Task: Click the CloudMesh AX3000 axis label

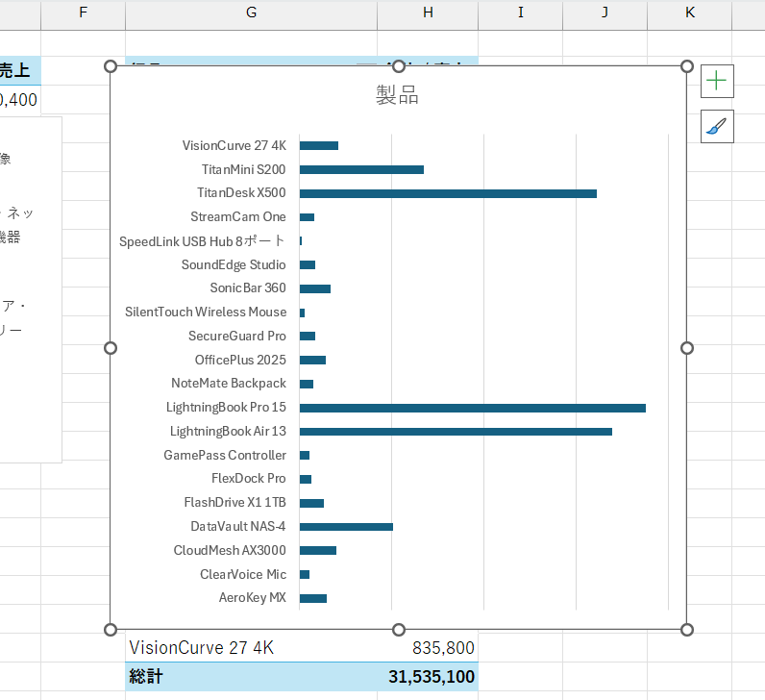Action: pyautogui.click(x=230, y=550)
